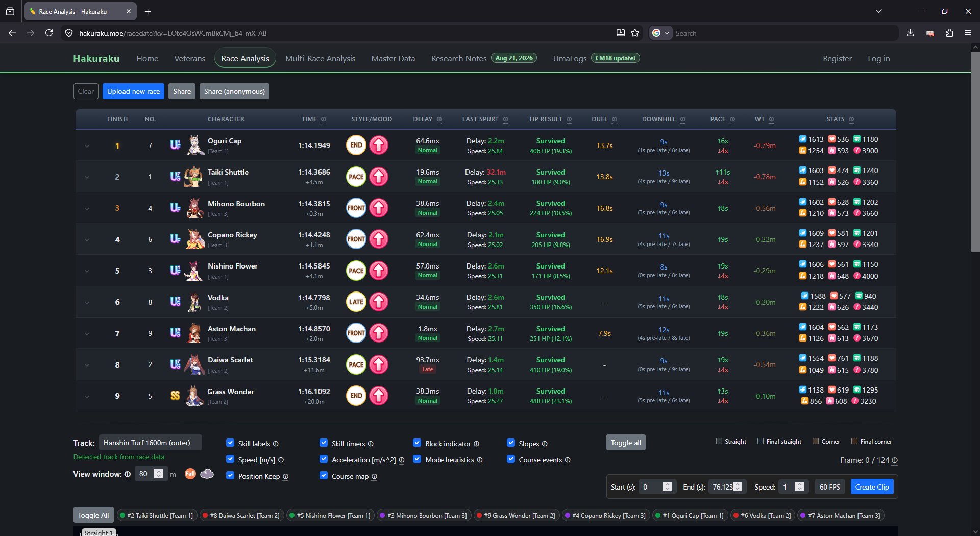Viewport: 980px width, 536px height.
Task: Toggle the Speed [m/s] checkbox
Action: coord(230,459)
